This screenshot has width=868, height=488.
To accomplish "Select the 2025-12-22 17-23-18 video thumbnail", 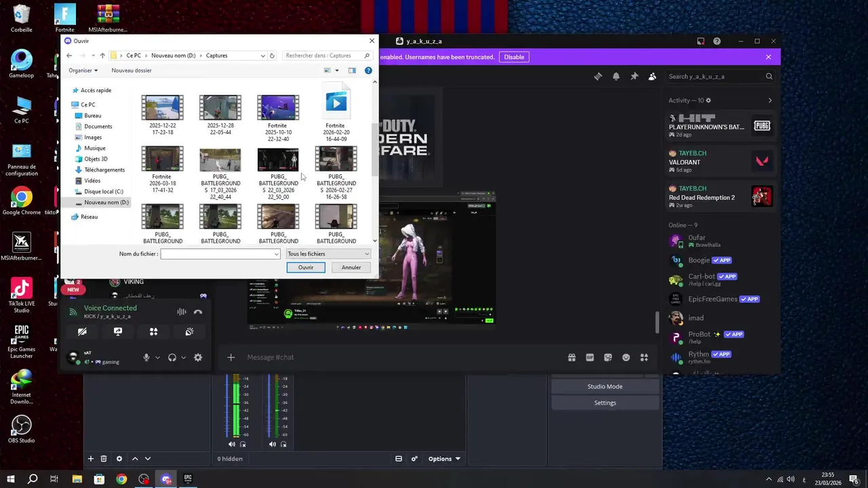I will point(162,108).
